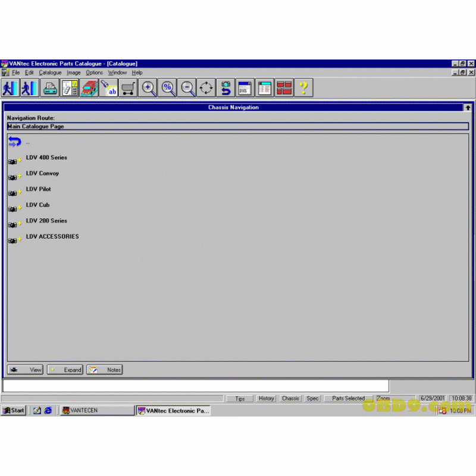Click the Outlook quick launch icon on taskbar
The height and width of the screenshot is (476, 476).
(37, 411)
